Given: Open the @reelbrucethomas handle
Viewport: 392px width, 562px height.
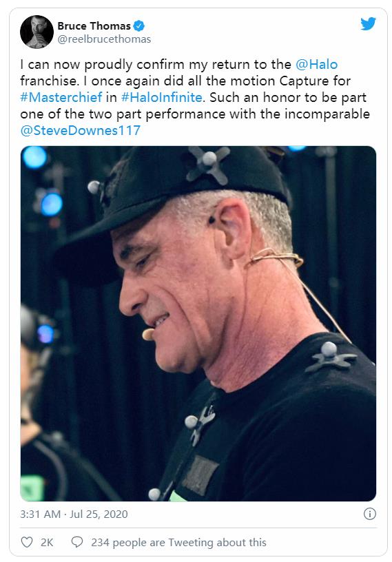Looking at the screenshot, I should pos(104,39).
